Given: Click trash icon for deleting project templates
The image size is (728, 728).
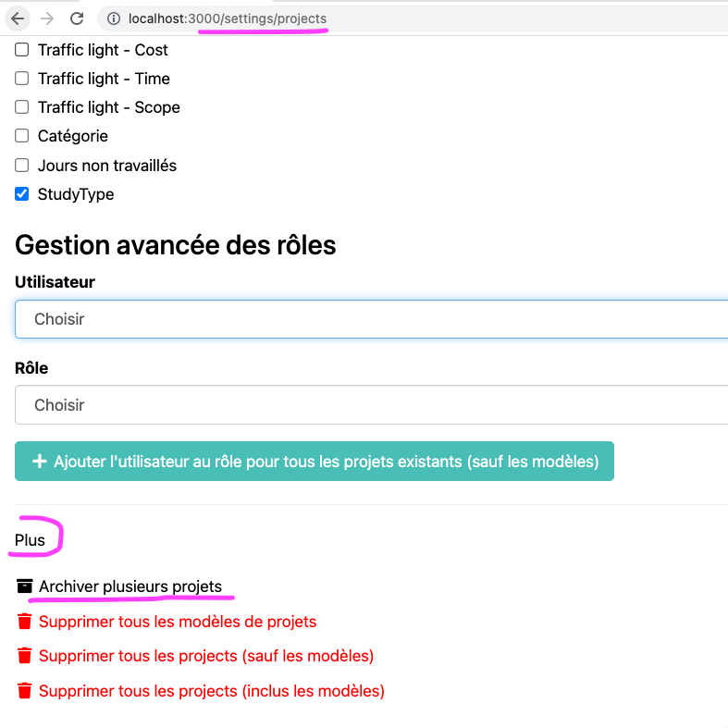Looking at the screenshot, I should 25,622.
